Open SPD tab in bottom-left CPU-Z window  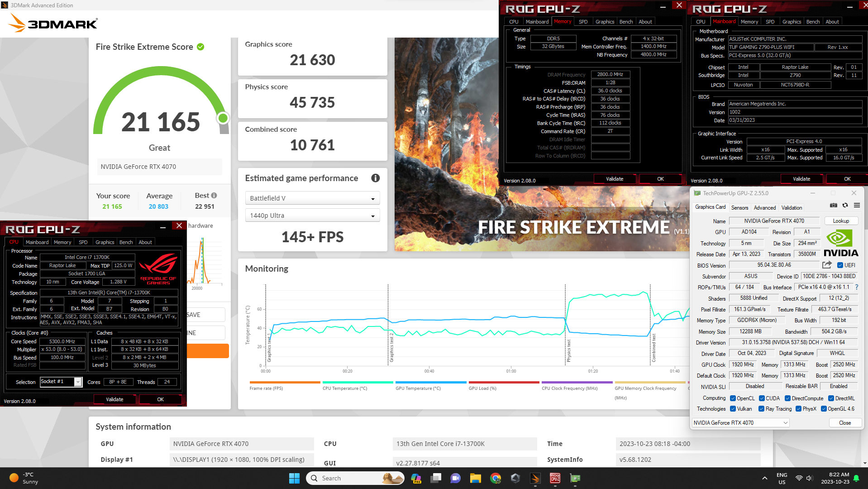pos(83,242)
